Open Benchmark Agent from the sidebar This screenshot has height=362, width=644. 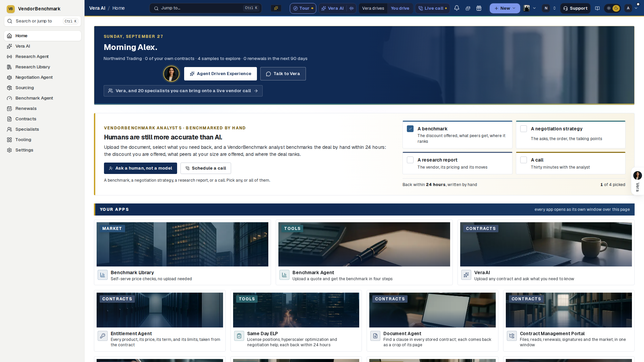43,98
